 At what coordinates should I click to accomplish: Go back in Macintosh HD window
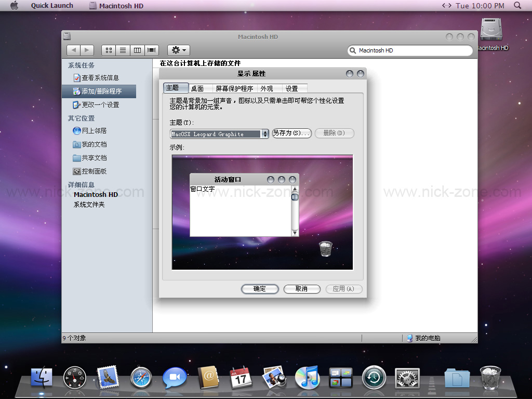coord(74,50)
